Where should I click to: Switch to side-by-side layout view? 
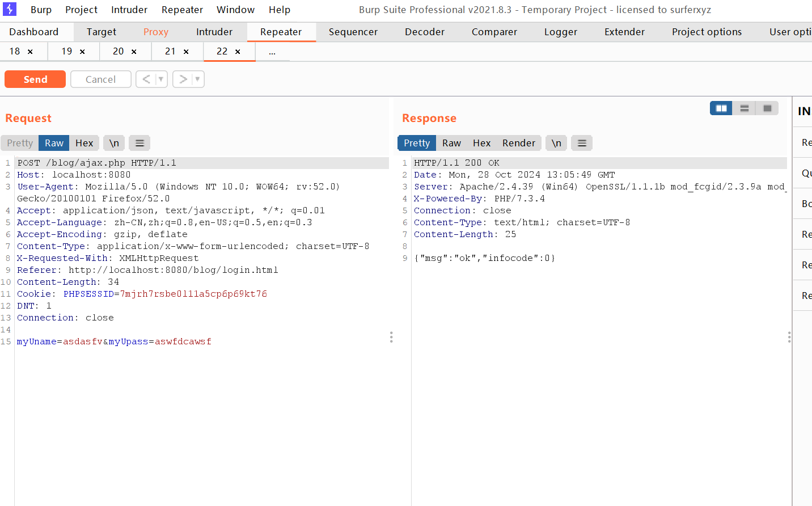pyautogui.click(x=721, y=108)
